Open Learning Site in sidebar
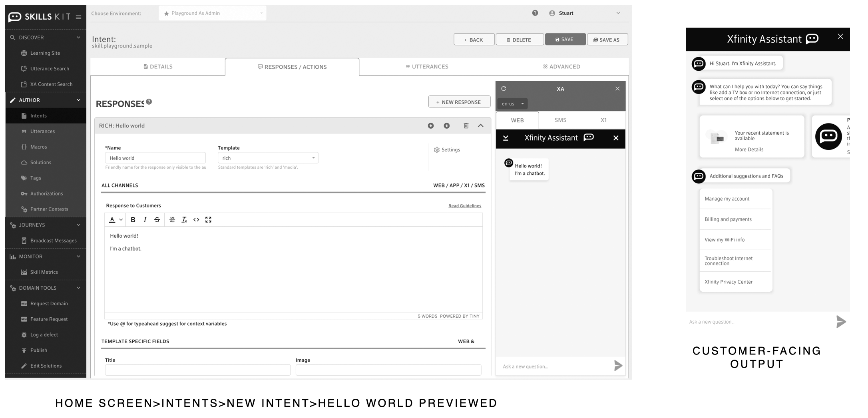This screenshot has height=418, width=868. tap(46, 53)
